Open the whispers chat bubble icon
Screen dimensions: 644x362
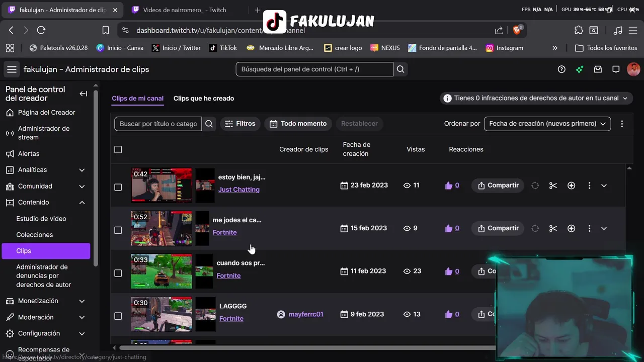tap(616, 69)
